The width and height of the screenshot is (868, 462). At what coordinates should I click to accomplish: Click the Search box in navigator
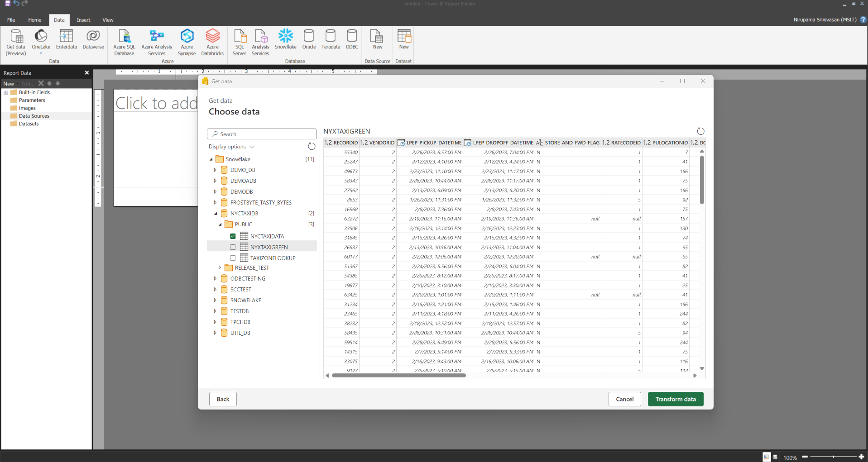[x=262, y=134]
